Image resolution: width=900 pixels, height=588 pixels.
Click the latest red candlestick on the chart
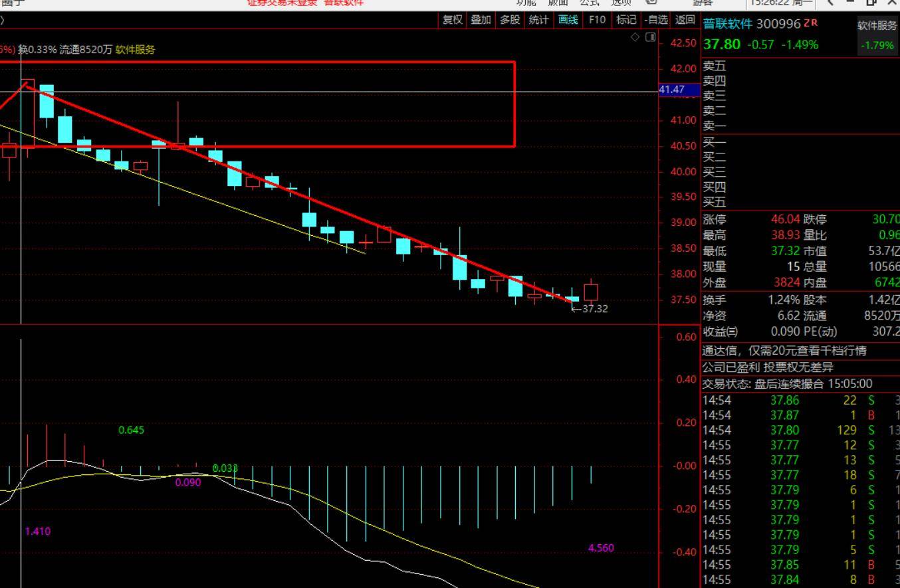coord(591,292)
